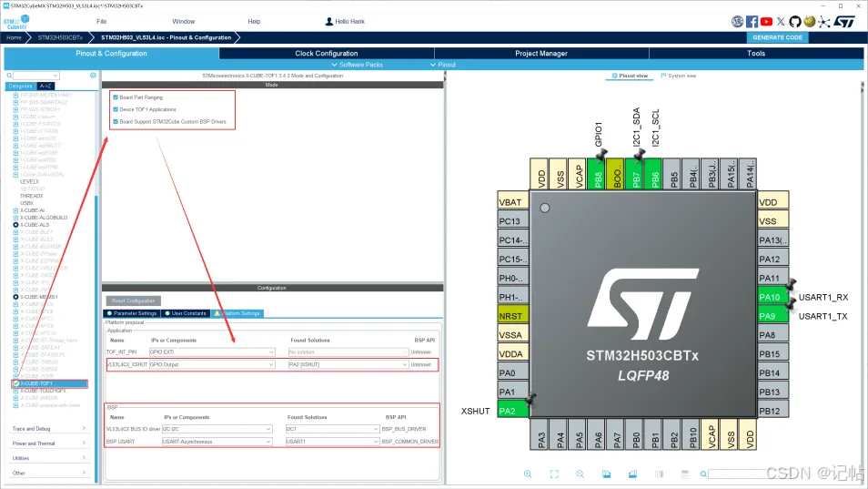Click the fit-to-screen icon below the chip

click(553, 474)
